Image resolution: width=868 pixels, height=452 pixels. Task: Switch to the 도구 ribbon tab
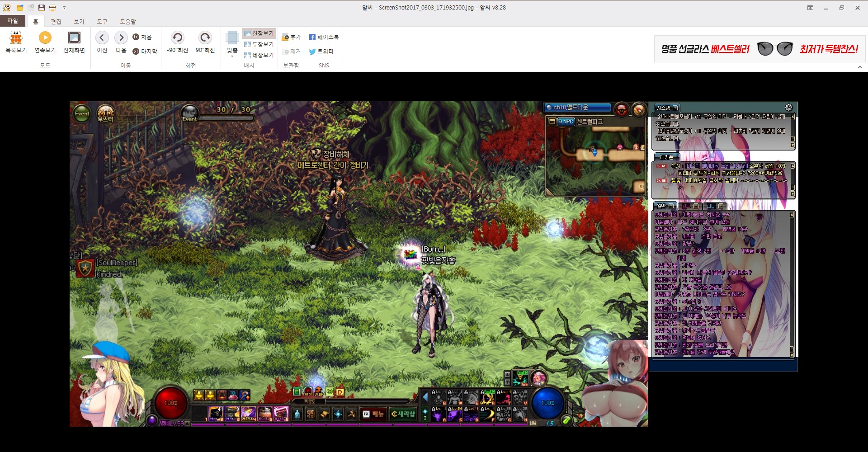point(102,22)
